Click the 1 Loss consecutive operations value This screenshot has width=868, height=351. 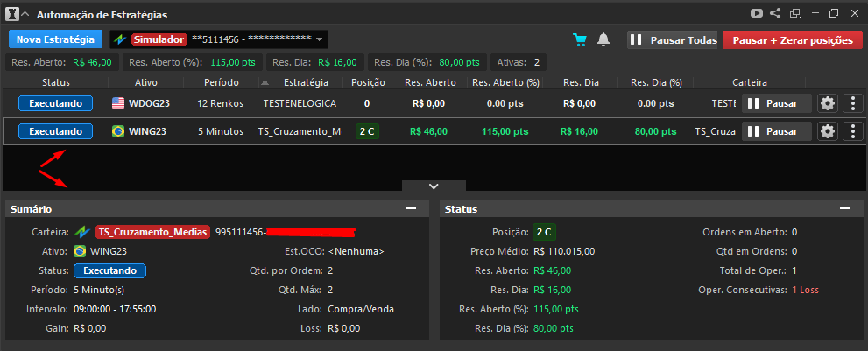805,290
